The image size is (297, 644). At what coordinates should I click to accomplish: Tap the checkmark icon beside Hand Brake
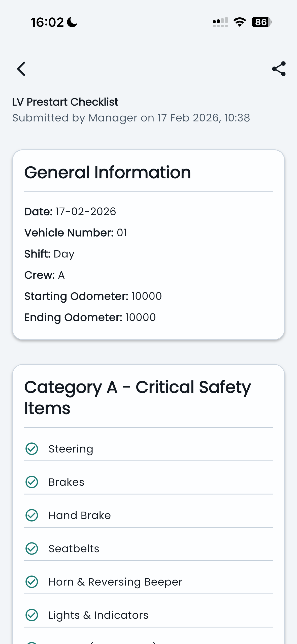click(32, 515)
